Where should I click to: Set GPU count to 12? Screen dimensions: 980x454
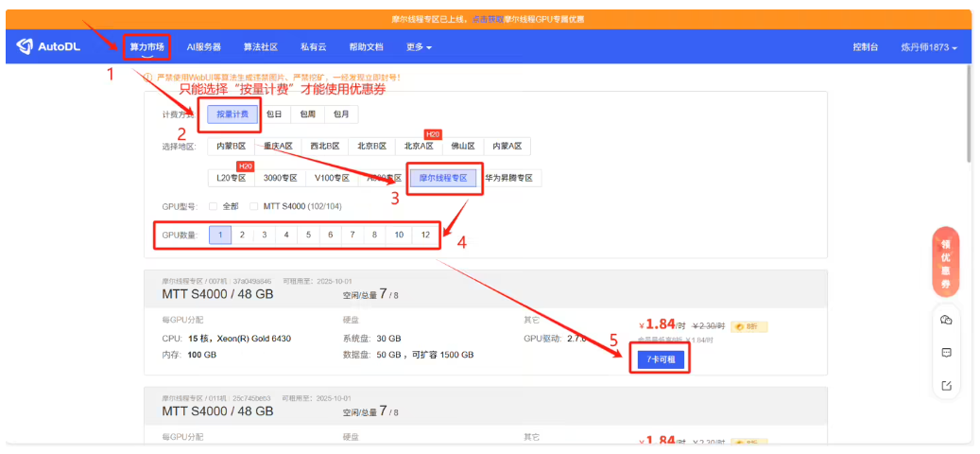click(425, 236)
